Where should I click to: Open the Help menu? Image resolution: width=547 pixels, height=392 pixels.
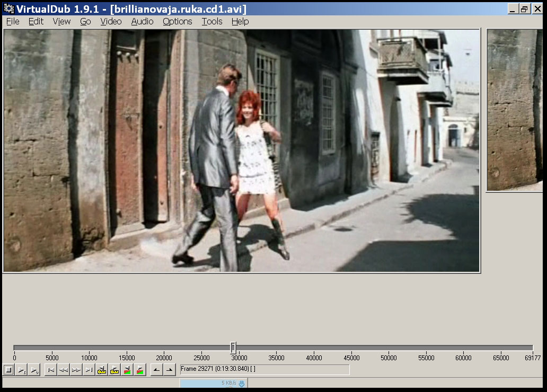click(x=240, y=22)
